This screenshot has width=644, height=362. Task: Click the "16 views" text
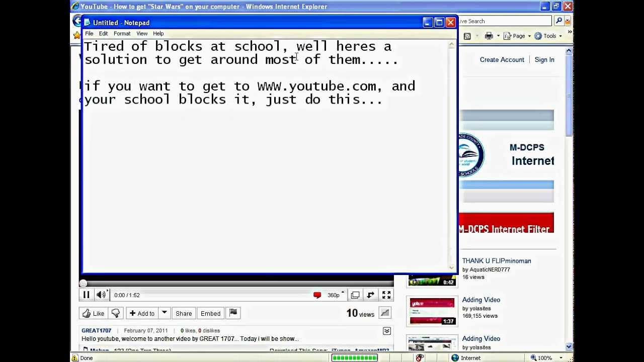(x=473, y=277)
